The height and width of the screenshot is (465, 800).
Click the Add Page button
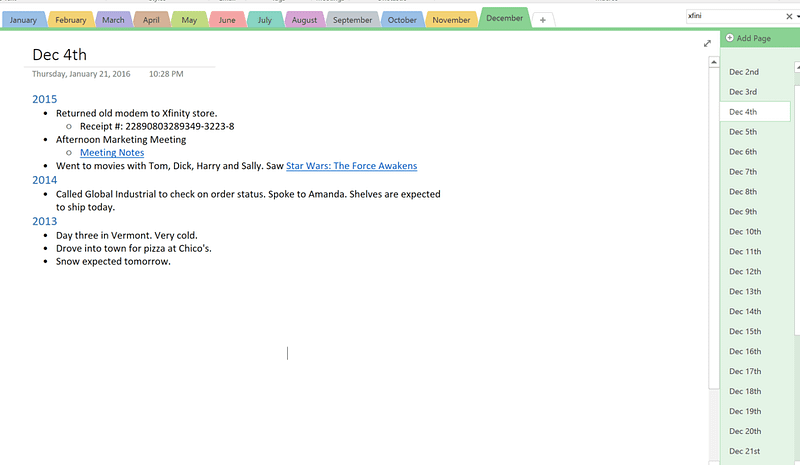[x=748, y=38]
